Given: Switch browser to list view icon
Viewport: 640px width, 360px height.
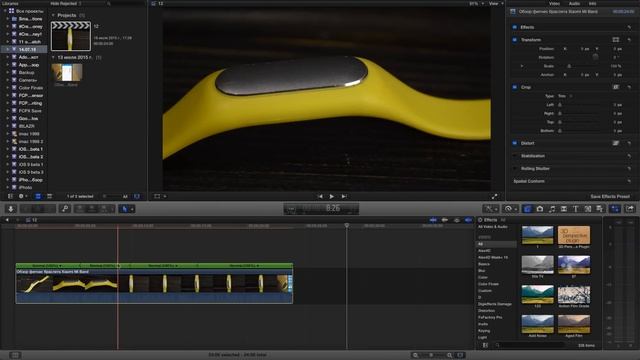Looking at the screenshot, I should pos(49,196).
